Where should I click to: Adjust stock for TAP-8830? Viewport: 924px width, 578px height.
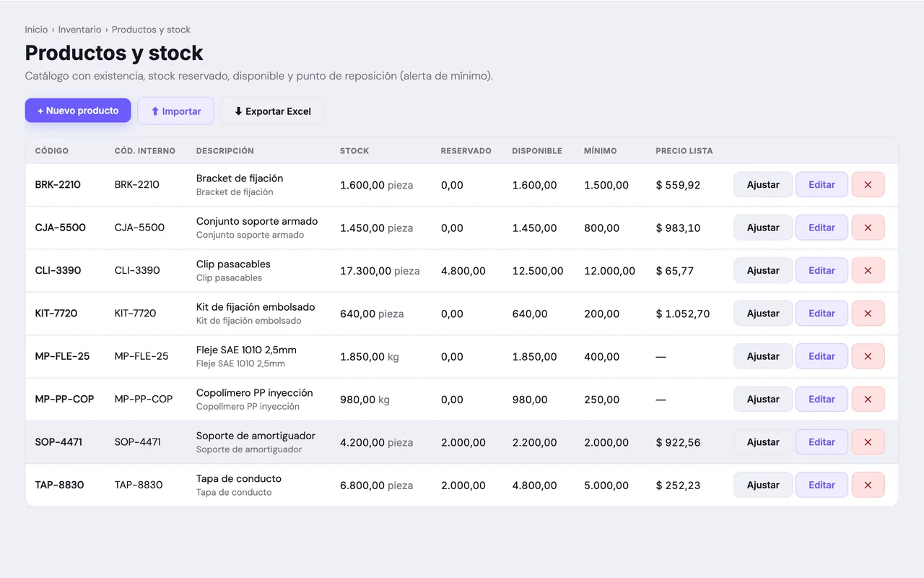763,486
